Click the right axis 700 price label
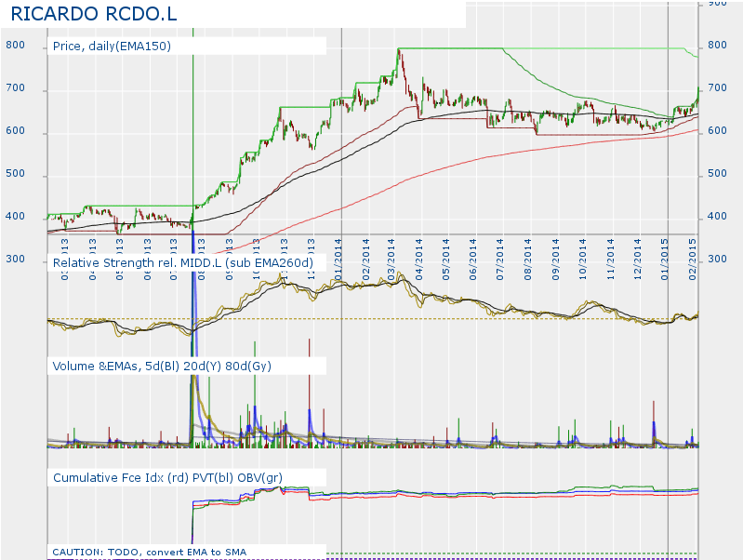 (x=717, y=87)
